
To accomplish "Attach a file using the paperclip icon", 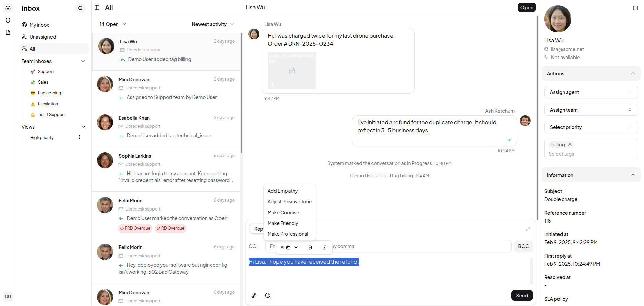I will [x=254, y=295].
